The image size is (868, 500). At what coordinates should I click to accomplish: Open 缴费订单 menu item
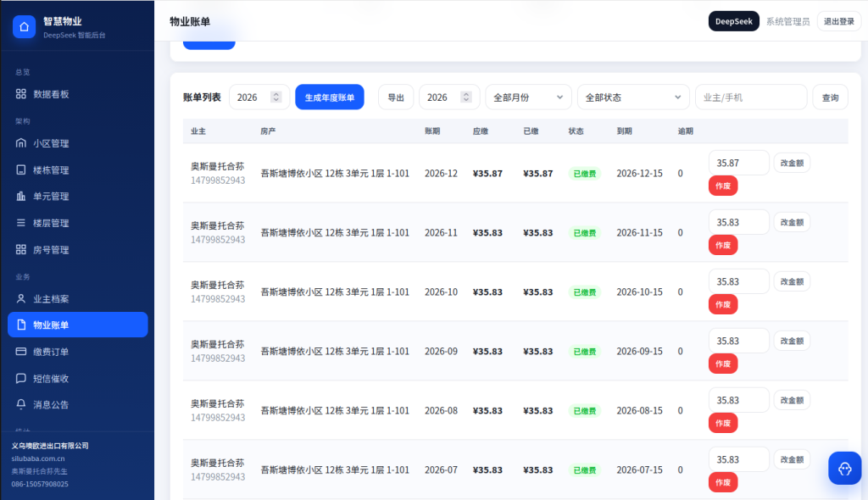pyautogui.click(x=77, y=352)
